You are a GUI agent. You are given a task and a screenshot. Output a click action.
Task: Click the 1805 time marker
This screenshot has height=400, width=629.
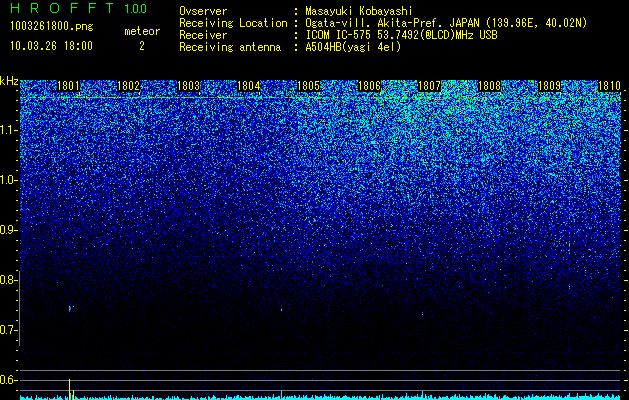coord(308,86)
